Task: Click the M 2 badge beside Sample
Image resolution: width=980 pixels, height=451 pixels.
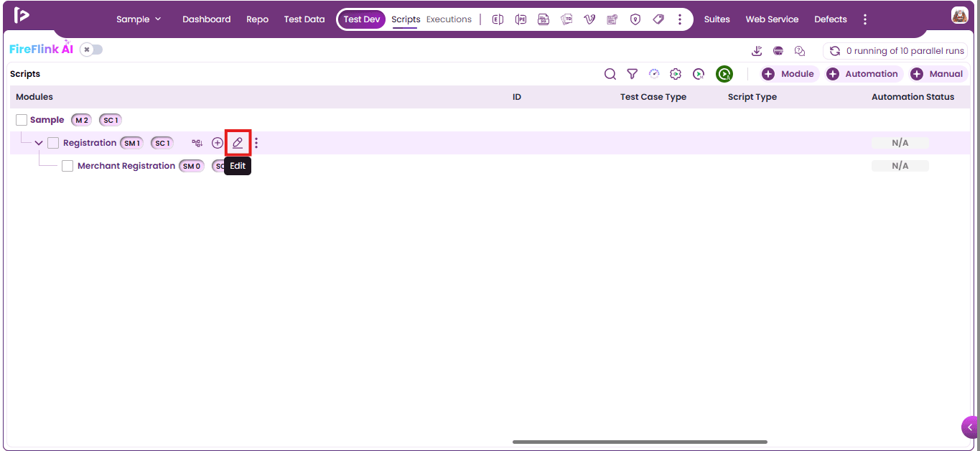Action: tap(82, 120)
